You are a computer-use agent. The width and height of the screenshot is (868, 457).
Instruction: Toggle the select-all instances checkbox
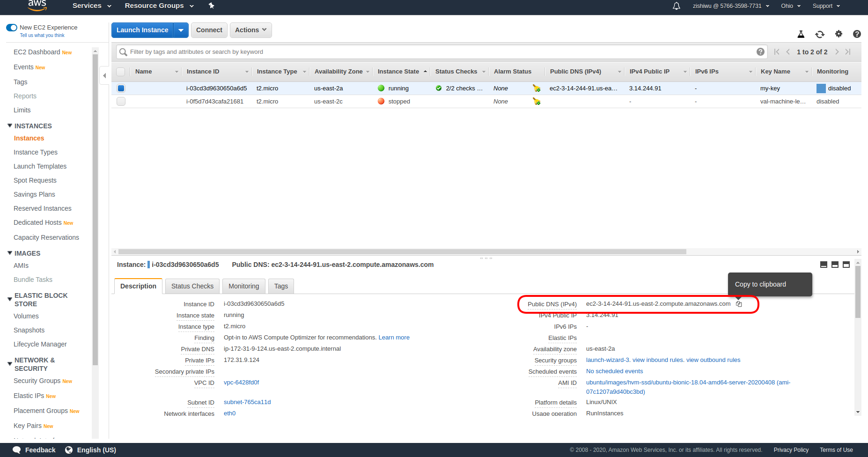coord(121,72)
